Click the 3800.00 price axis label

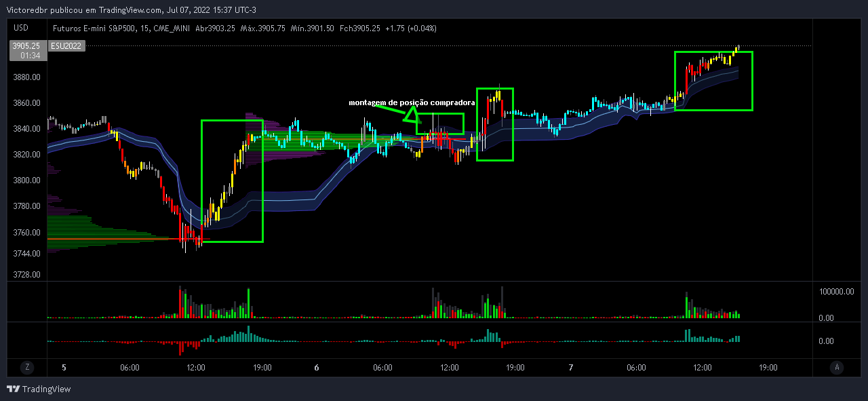pyautogui.click(x=26, y=180)
